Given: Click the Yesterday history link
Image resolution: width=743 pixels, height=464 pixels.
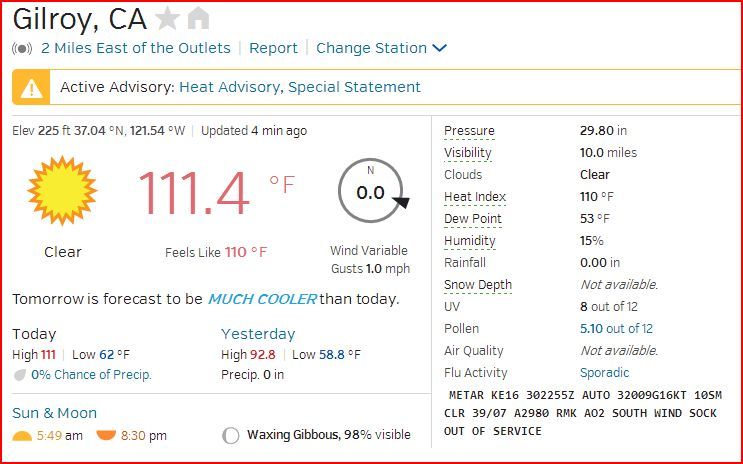Looking at the screenshot, I should tap(258, 334).
